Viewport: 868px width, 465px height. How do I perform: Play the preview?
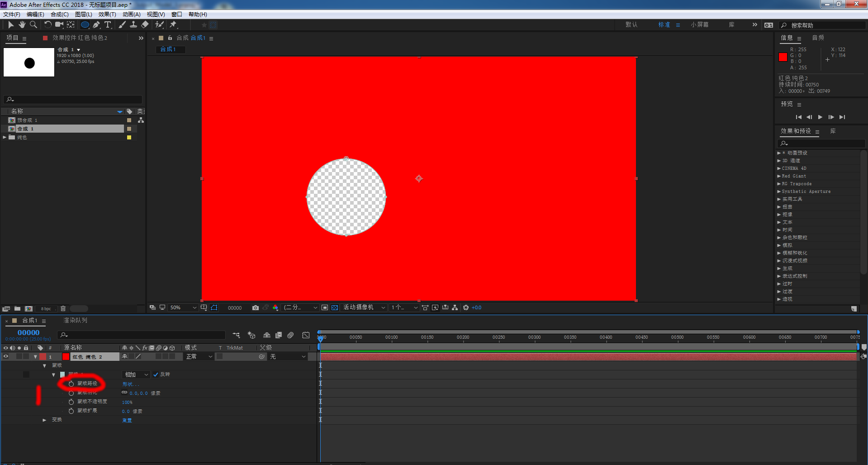pyautogui.click(x=820, y=117)
